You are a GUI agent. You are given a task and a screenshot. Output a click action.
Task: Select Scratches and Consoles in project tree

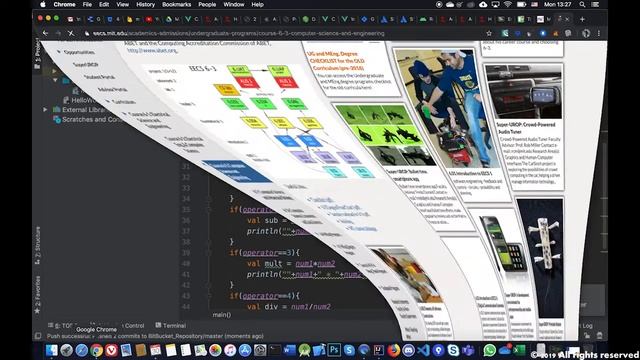88,119
